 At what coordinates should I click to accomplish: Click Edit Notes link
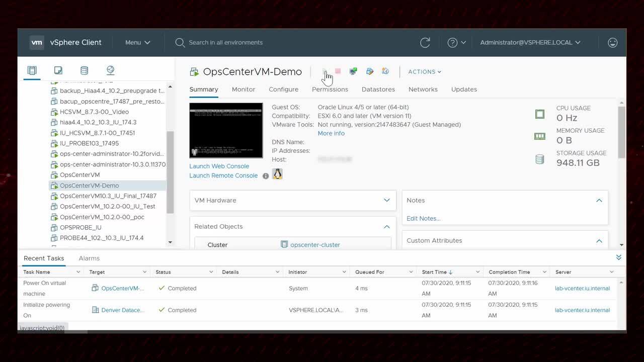click(x=423, y=219)
